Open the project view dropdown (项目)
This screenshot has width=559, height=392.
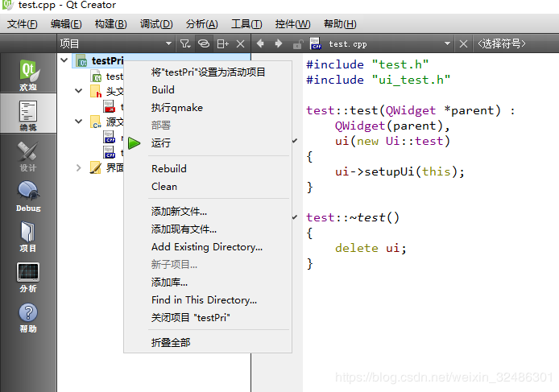[x=116, y=43]
